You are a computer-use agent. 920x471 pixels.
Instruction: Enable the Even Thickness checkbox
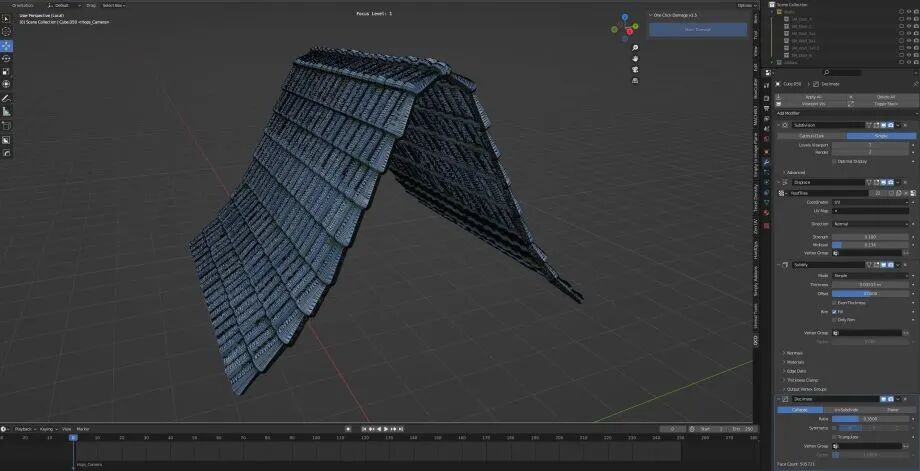click(835, 303)
